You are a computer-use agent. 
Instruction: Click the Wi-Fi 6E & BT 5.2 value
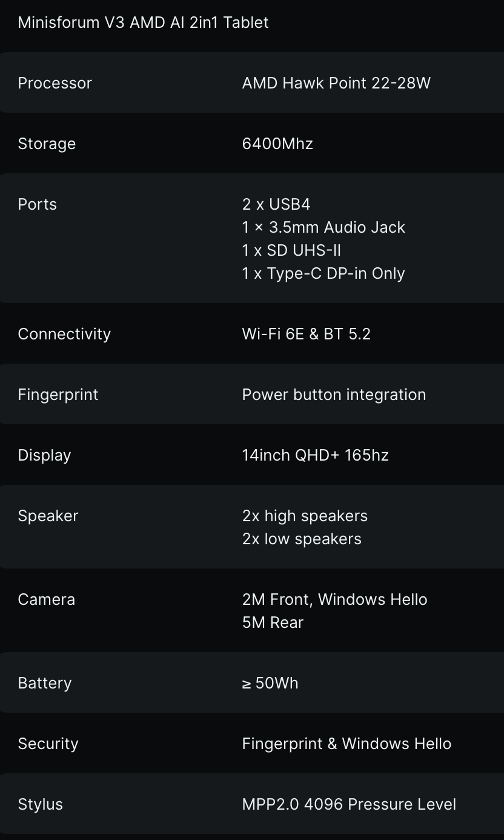(x=306, y=334)
